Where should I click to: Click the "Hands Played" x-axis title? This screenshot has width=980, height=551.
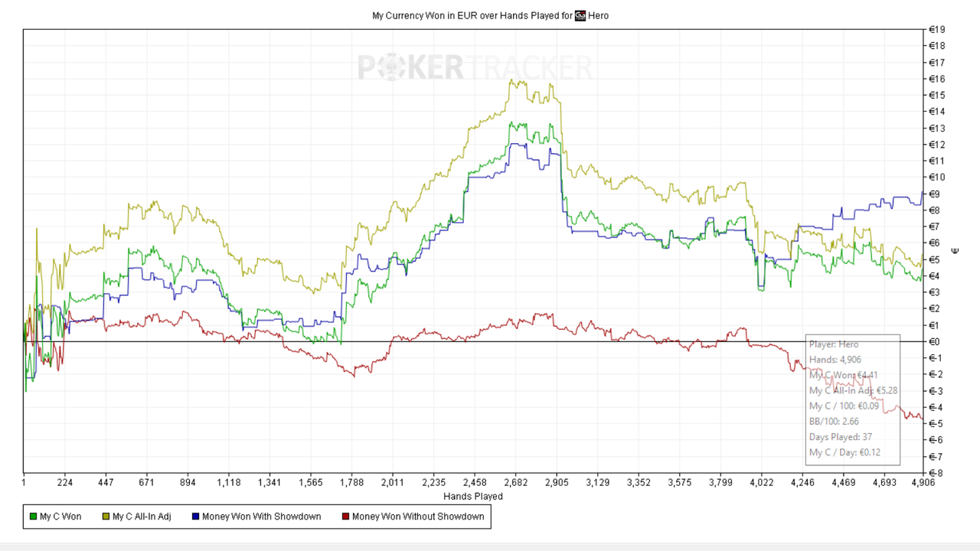[x=473, y=496]
